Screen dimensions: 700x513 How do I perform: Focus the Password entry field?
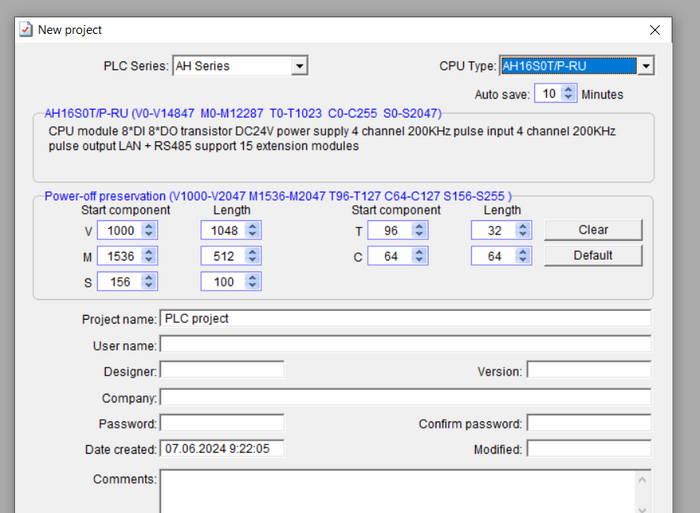(222, 423)
